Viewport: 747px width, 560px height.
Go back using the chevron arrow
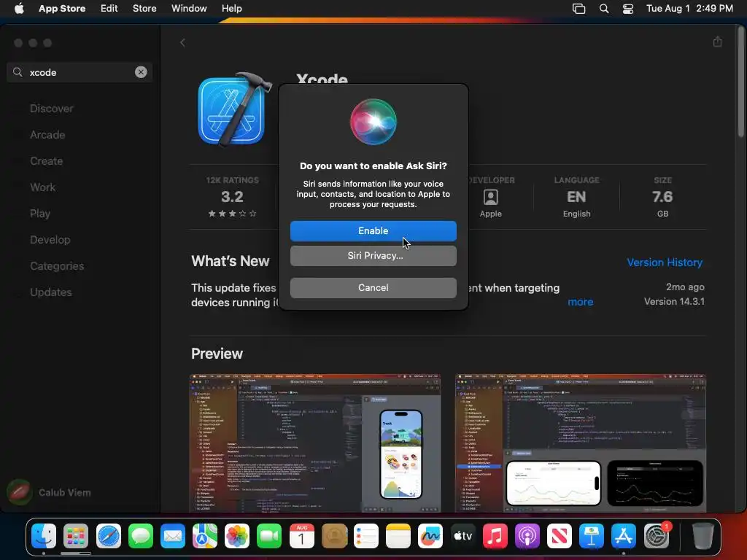click(x=182, y=43)
